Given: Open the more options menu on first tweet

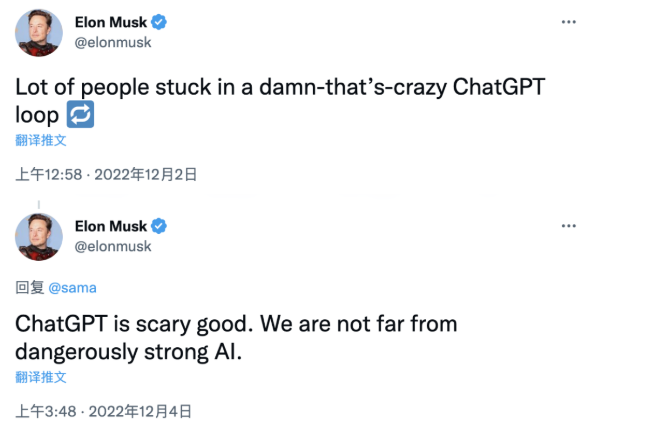Looking at the screenshot, I should [568, 22].
